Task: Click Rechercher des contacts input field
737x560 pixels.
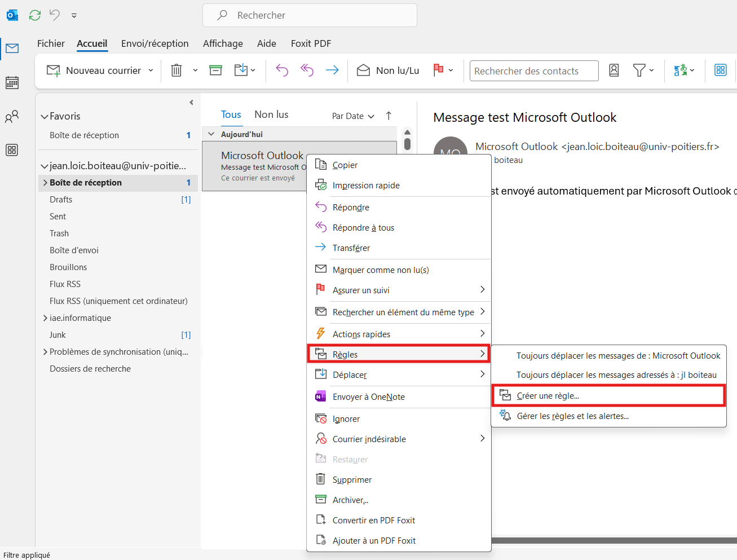Action: (x=533, y=71)
